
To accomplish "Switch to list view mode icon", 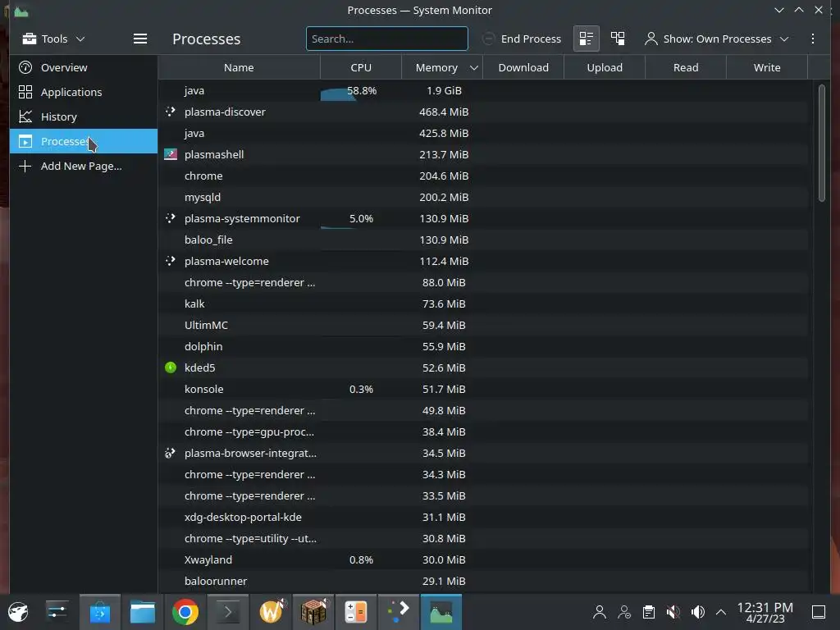I will tap(586, 39).
